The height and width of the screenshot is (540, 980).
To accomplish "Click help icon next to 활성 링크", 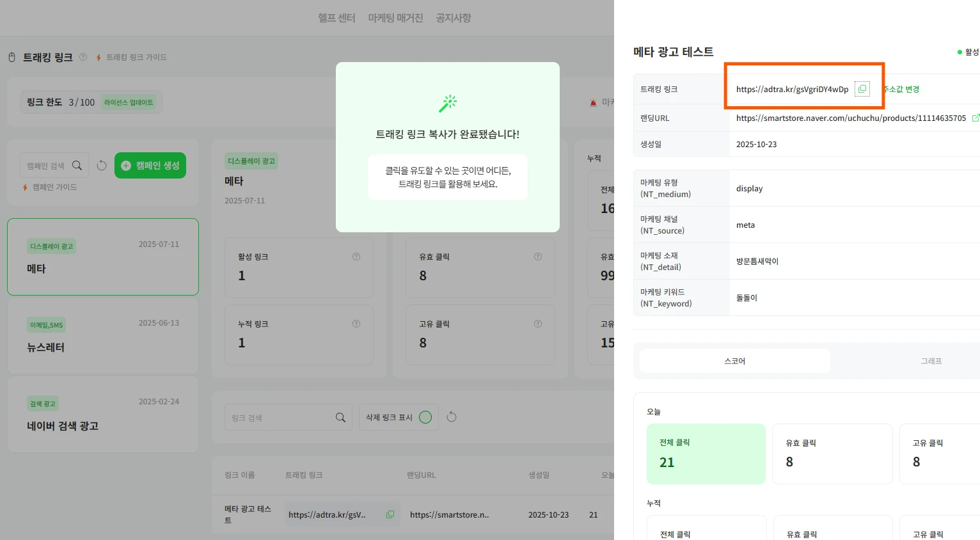I will [356, 257].
